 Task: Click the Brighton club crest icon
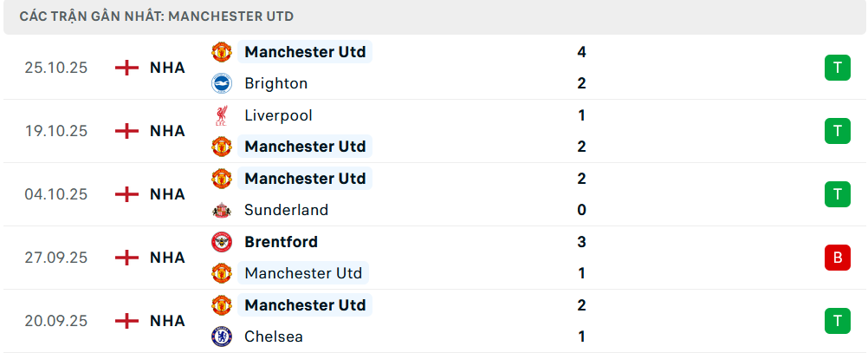[x=222, y=83]
